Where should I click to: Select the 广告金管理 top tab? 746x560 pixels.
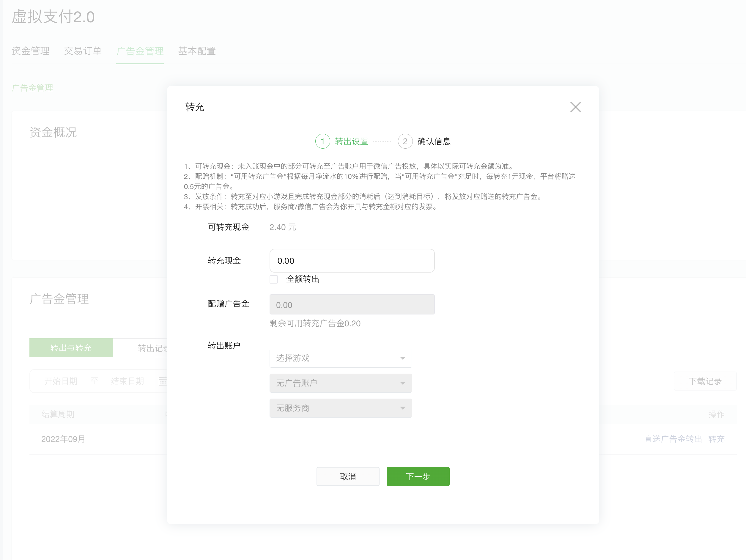point(140,51)
